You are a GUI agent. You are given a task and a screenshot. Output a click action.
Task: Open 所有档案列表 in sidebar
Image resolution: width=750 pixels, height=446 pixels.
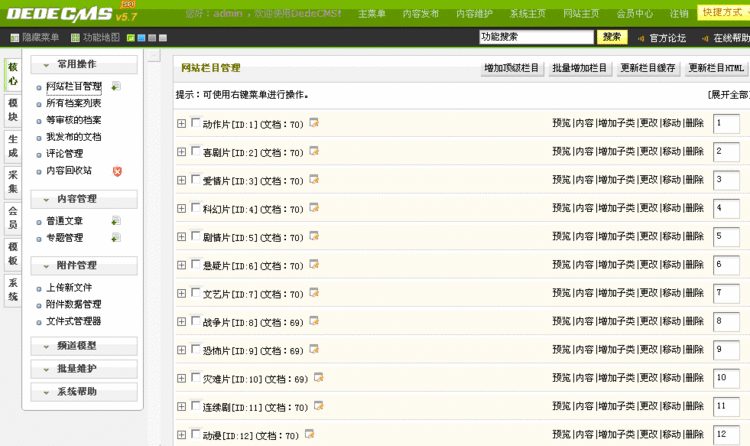pos(73,103)
